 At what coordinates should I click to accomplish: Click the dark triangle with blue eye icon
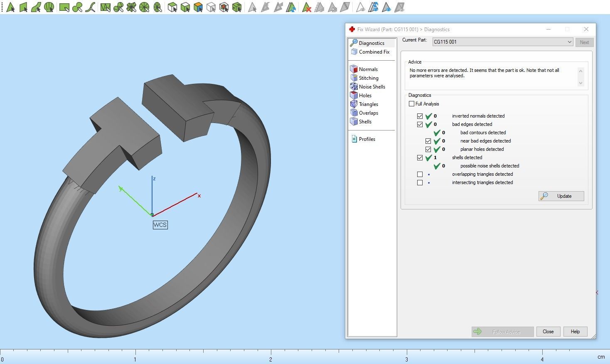(386, 7)
